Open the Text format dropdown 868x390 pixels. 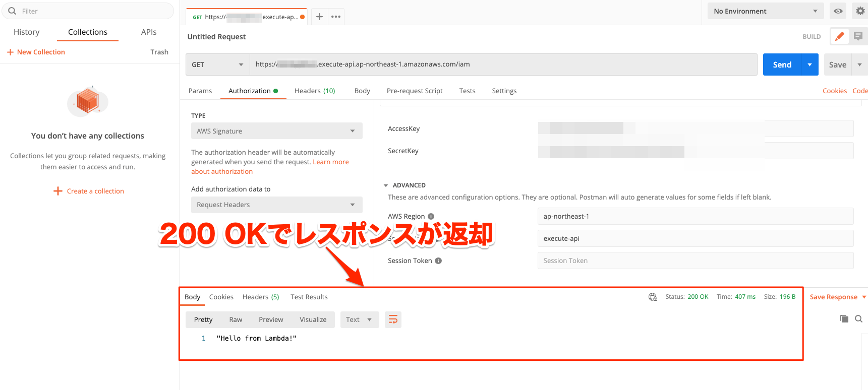click(360, 319)
